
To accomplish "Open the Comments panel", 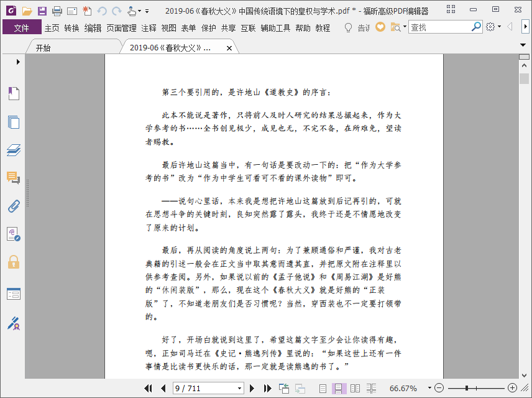I will (x=14, y=178).
